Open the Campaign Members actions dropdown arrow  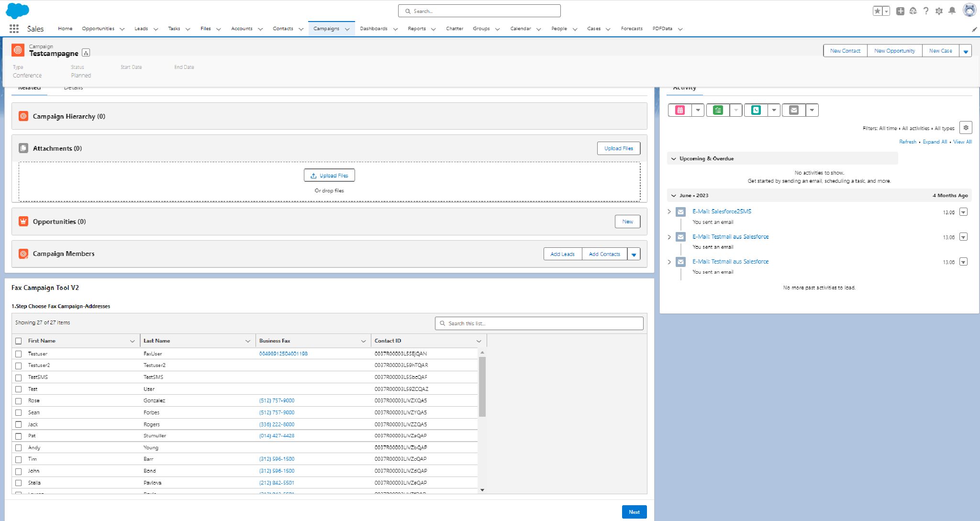point(634,254)
